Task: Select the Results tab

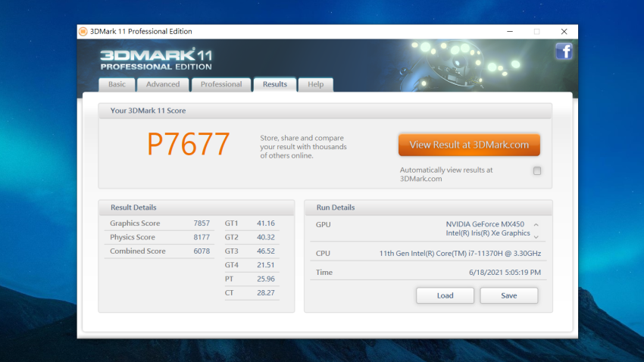Action: pos(275,84)
